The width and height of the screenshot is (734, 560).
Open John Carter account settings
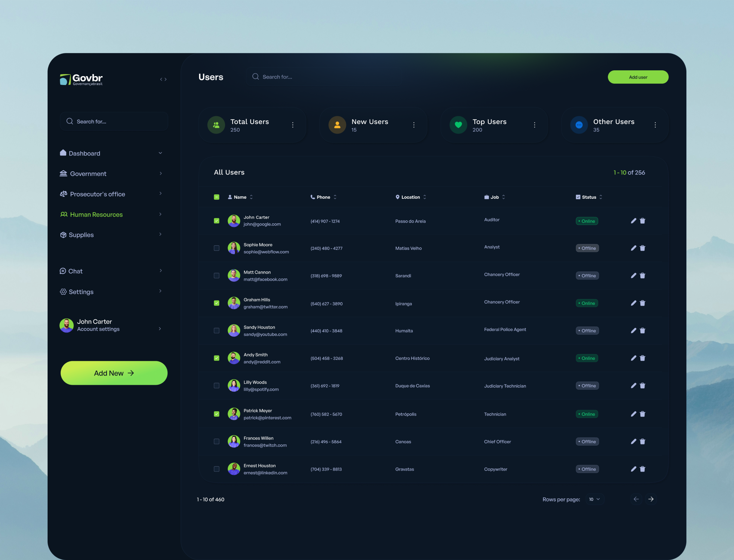coord(111,326)
